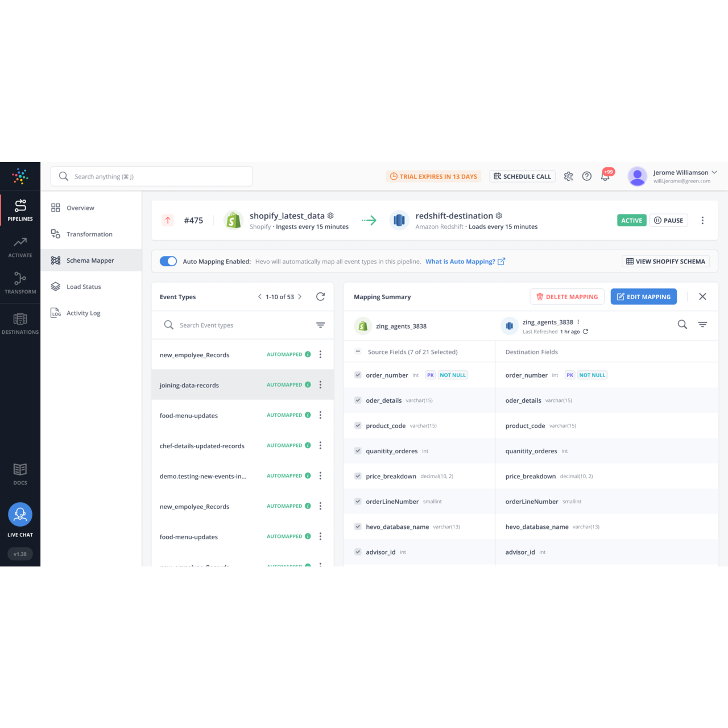Uncheck the order_number source field
Screen dimensions: 728x728
tap(358, 375)
